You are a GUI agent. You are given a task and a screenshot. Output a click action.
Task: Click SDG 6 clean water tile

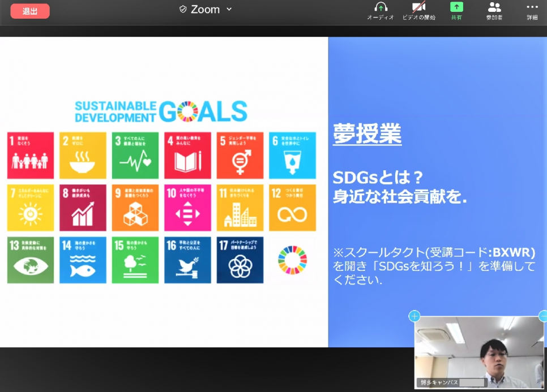point(292,156)
